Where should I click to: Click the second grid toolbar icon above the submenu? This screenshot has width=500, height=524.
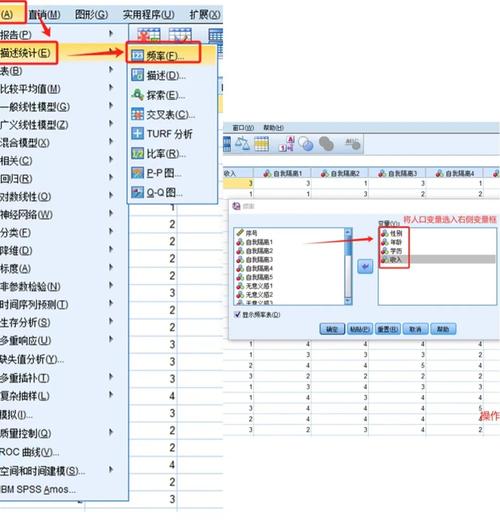tap(180, 34)
